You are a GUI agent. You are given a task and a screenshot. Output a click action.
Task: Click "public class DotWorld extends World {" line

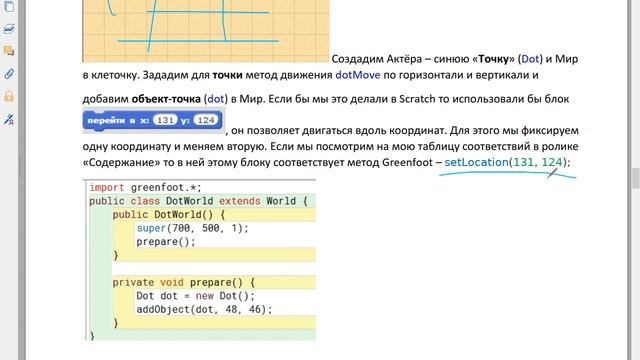click(x=198, y=201)
